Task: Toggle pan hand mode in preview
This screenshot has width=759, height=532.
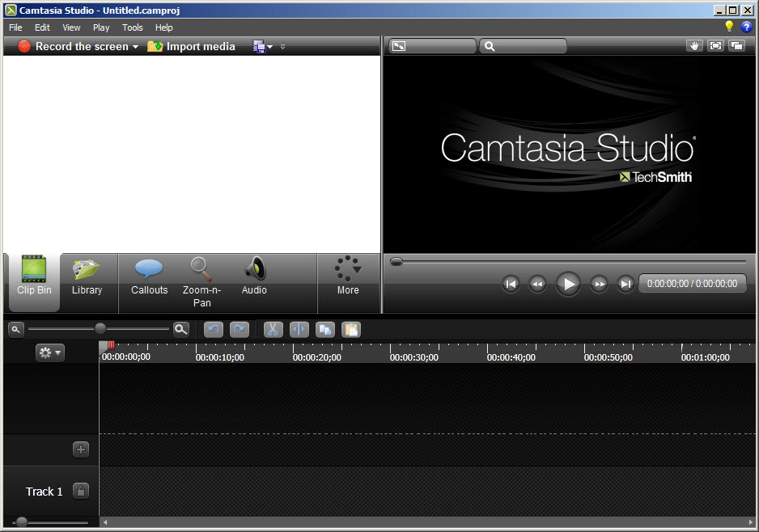Action: [694, 46]
